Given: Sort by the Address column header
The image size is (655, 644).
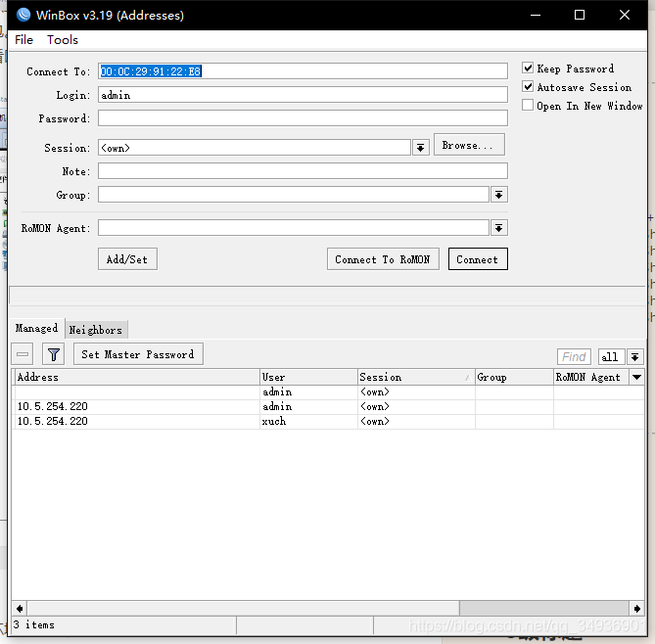Looking at the screenshot, I should (137, 377).
